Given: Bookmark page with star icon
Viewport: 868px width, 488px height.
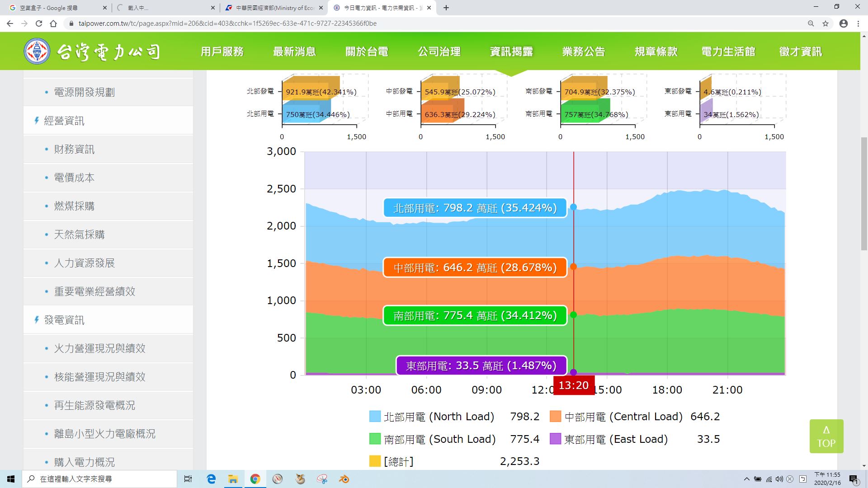Looking at the screenshot, I should (826, 23).
